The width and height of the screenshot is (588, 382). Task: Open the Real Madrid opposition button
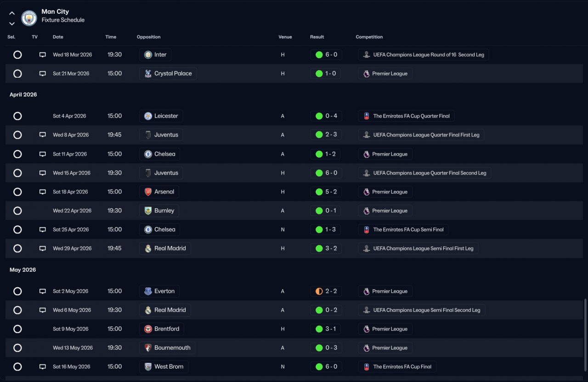point(165,248)
